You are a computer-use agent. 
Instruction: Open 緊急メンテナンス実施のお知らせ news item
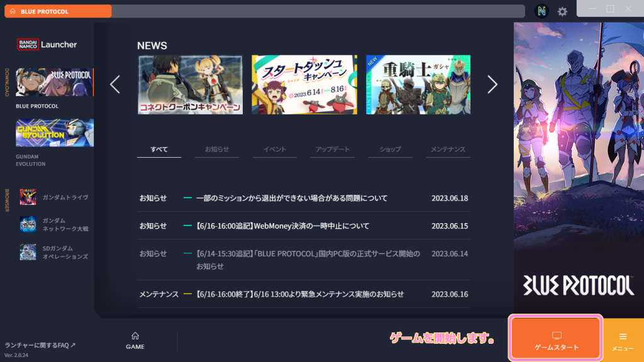304,294
